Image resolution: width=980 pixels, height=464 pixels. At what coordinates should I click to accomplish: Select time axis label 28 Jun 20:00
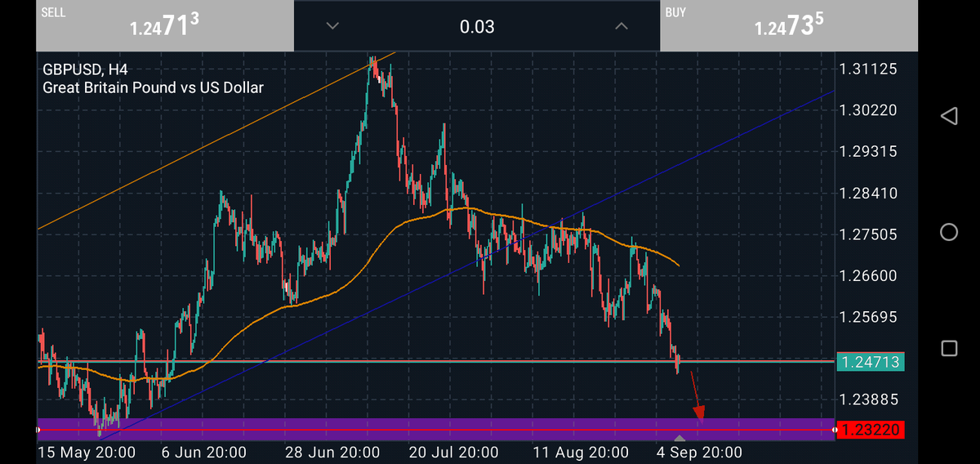332,452
